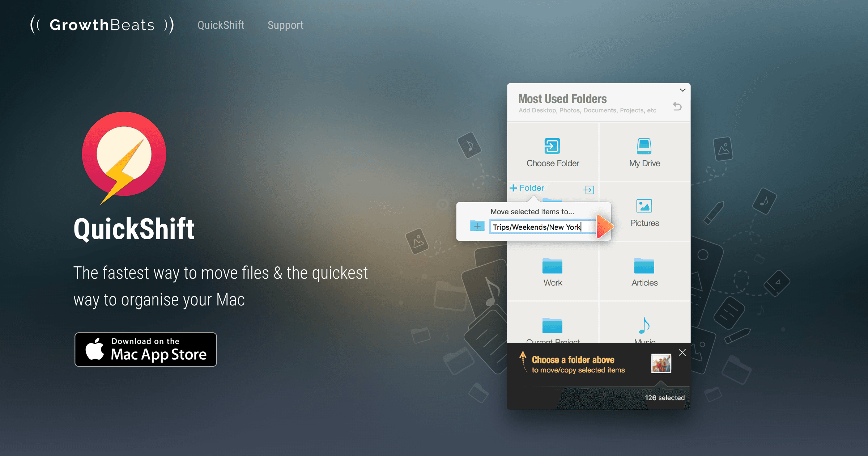Viewport: 868px width, 456px height.
Task: Click the QuickShift headline title
Action: (134, 229)
